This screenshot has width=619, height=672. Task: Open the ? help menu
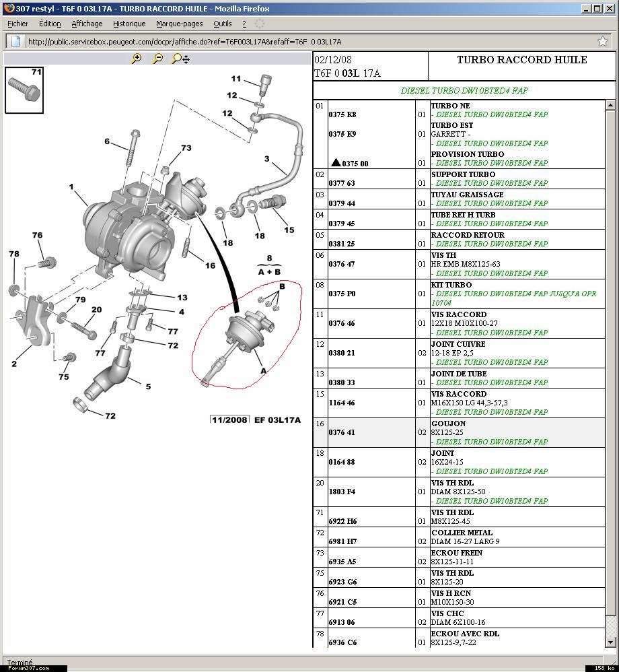click(244, 24)
